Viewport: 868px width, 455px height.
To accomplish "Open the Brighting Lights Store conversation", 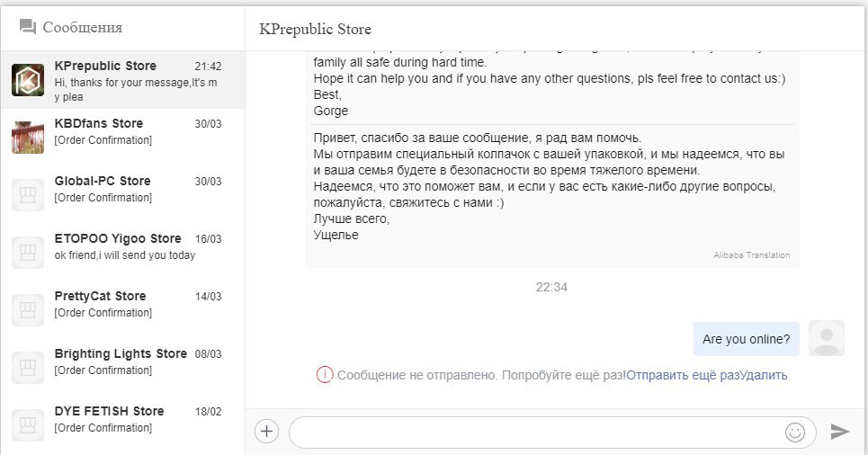I will (x=122, y=368).
